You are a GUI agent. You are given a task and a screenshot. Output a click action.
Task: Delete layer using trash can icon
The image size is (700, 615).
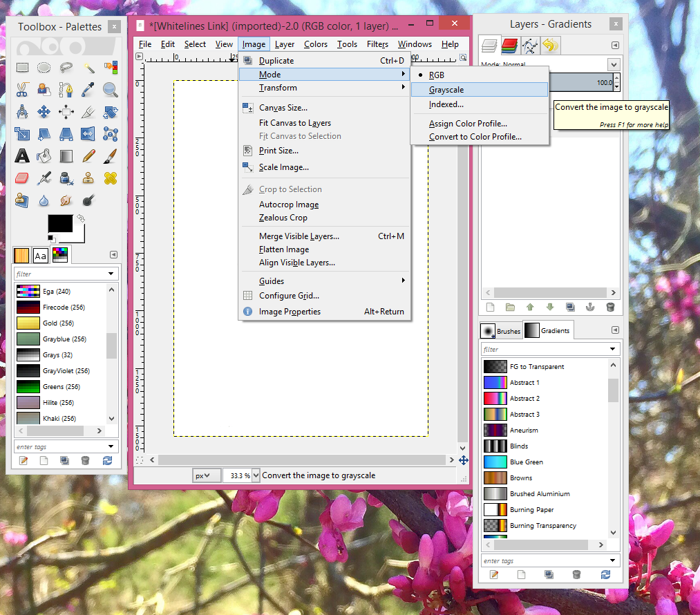pyautogui.click(x=610, y=307)
